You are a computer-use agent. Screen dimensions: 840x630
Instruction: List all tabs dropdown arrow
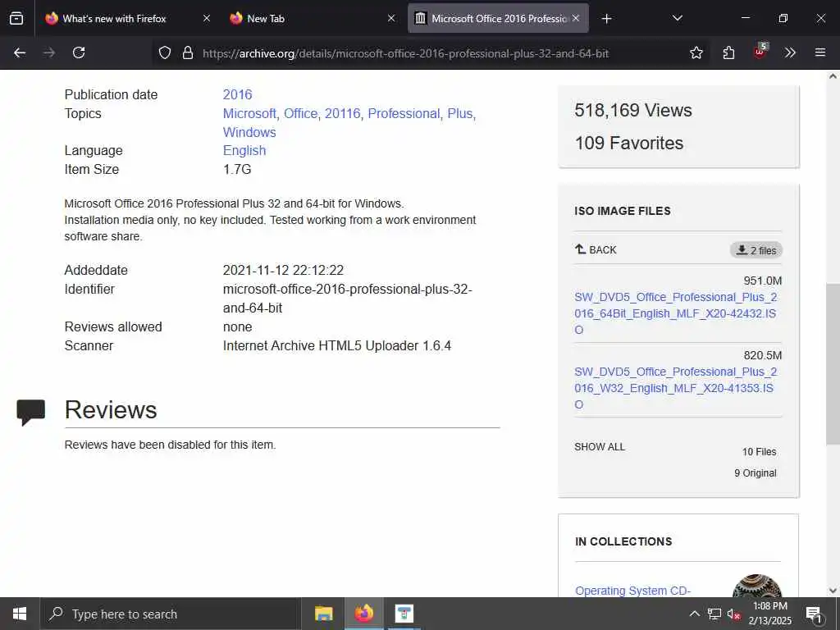click(x=677, y=19)
